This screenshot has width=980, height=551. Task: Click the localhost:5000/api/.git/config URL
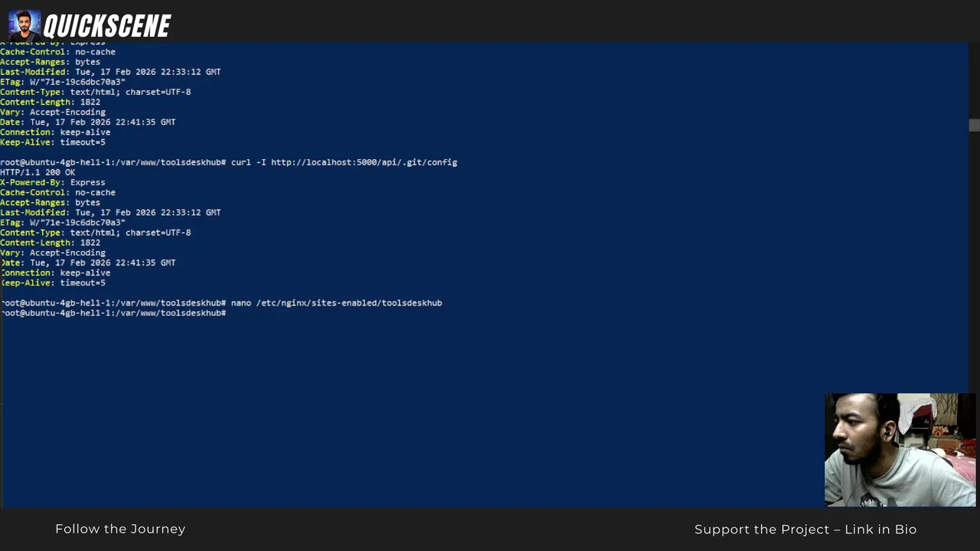364,162
